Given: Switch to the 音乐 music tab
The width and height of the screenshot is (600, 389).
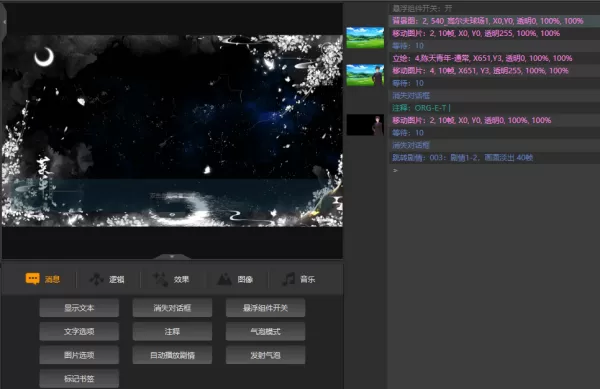Looking at the screenshot, I should click(x=298, y=279).
